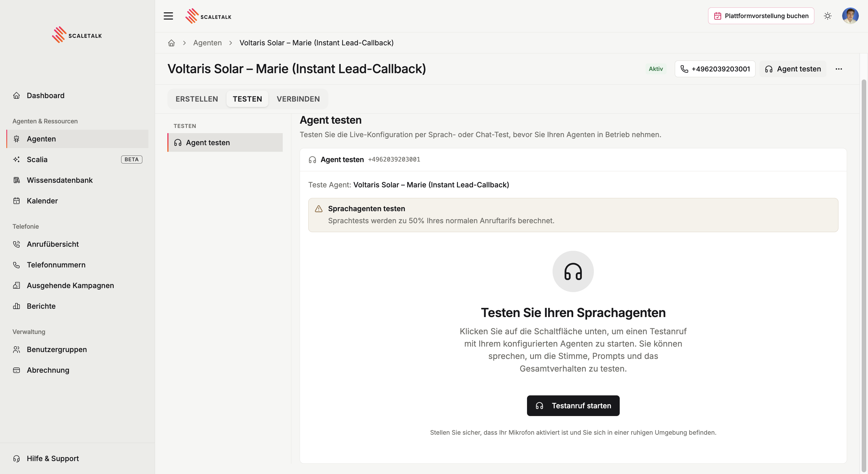Click the Anrufübersicht phone-call icon

pos(17,244)
